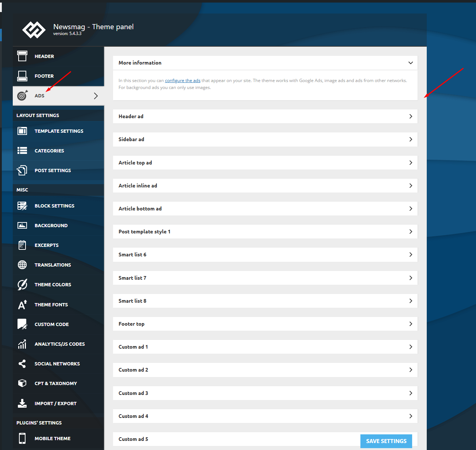Screen dimensions: 476x450
Task: Click the 'Footer top' label
Action: pyautogui.click(x=131, y=324)
